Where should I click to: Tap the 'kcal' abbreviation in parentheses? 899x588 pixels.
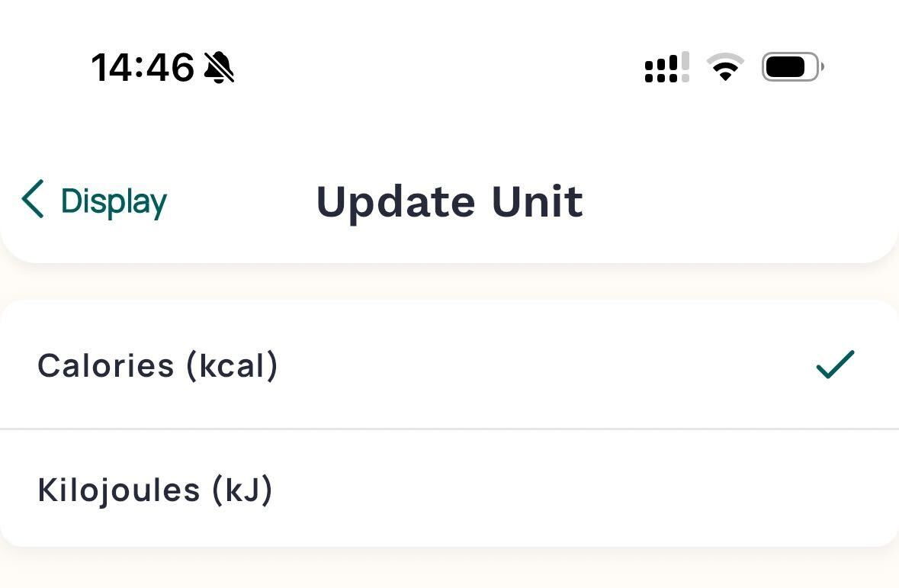point(232,366)
